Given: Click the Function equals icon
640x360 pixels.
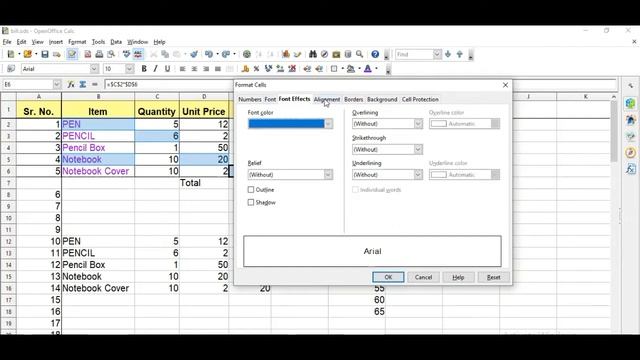Looking at the screenshot, I should click(95, 84).
